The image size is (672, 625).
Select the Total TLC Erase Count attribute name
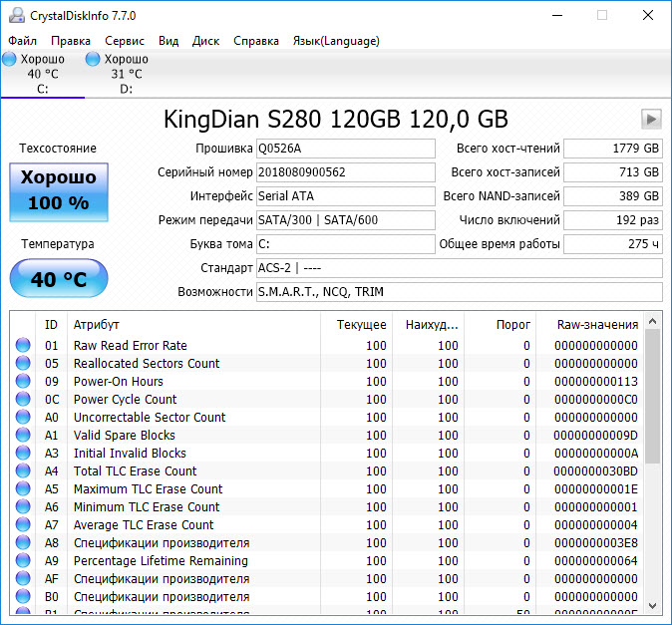(x=135, y=471)
